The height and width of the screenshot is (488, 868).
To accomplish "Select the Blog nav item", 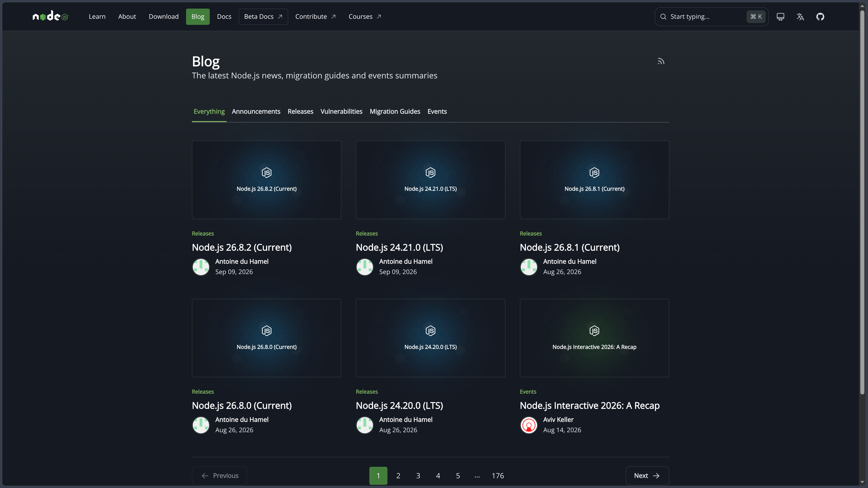I will [x=198, y=16].
